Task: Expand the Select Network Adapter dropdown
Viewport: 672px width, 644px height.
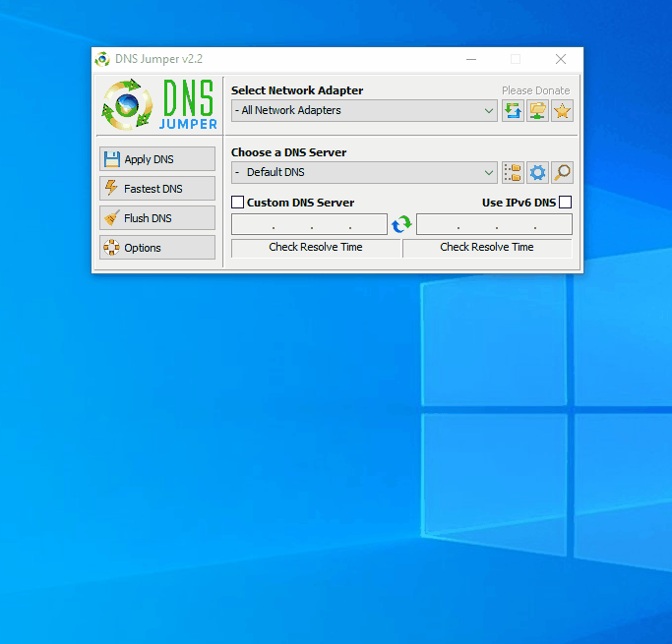Action: point(364,111)
